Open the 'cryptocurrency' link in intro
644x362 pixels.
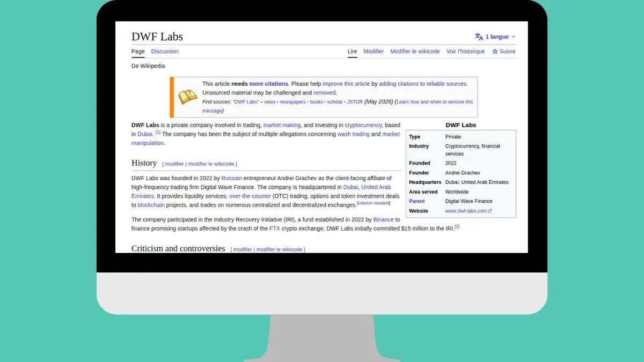363,125
